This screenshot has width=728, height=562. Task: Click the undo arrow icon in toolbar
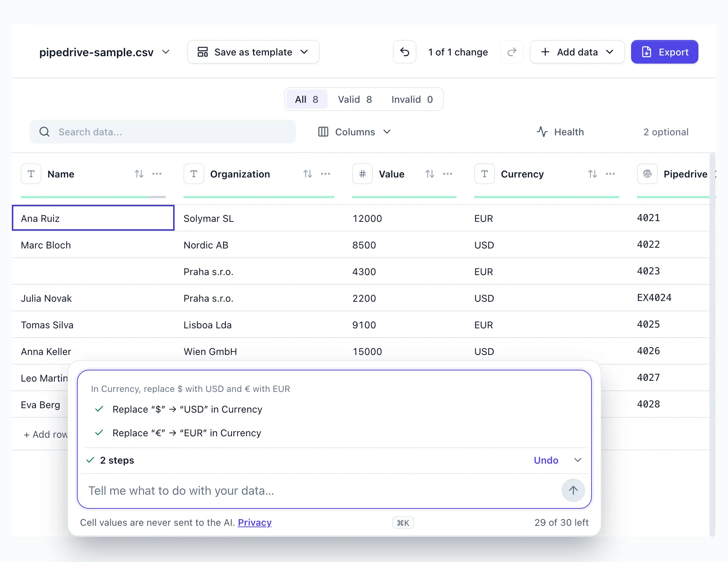tap(405, 52)
